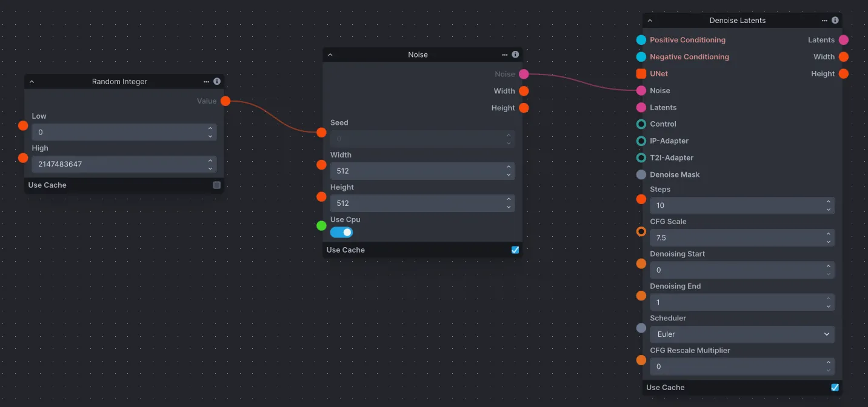This screenshot has width=868, height=407.
Task: Click the Steps input field
Action: 736,205
